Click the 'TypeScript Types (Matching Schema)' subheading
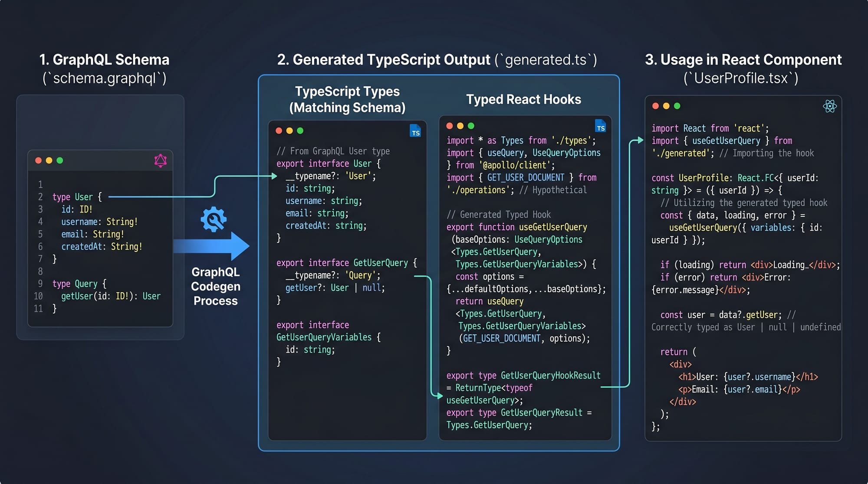868x484 pixels. click(x=347, y=99)
